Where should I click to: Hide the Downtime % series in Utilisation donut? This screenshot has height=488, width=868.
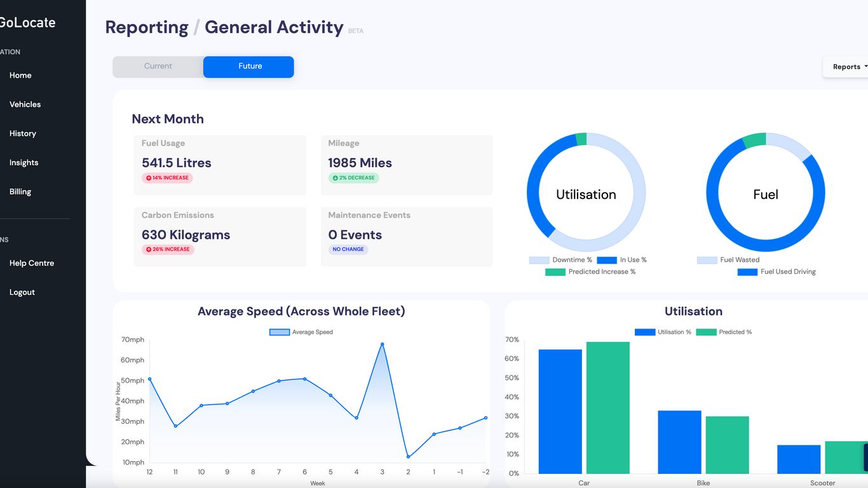point(539,260)
